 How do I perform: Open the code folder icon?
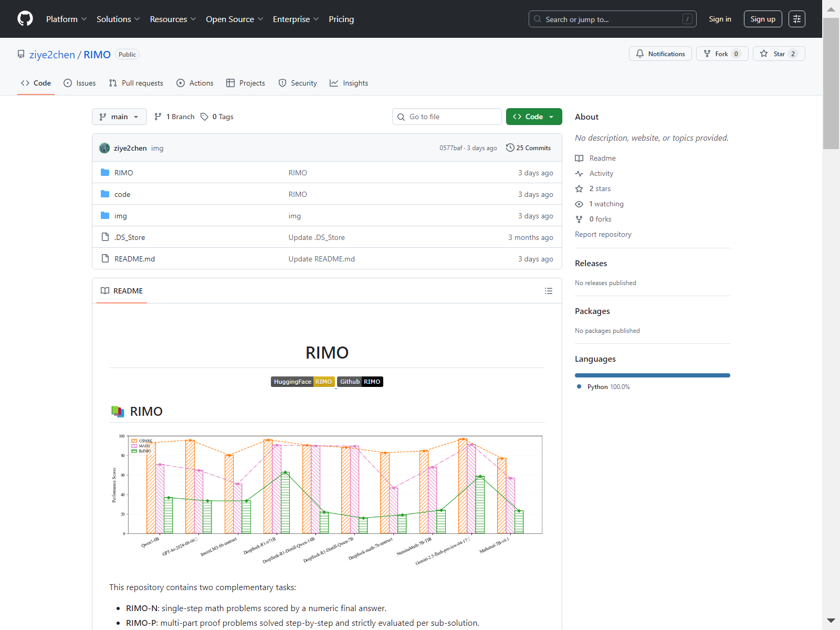click(x=105, y=194)
